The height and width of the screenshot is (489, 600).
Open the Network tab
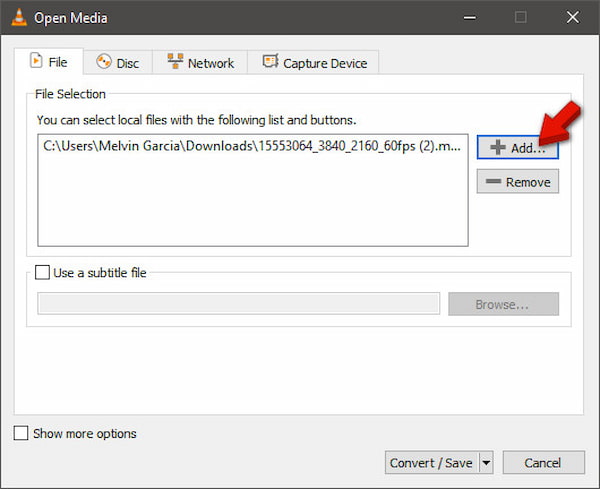(200, 62)
